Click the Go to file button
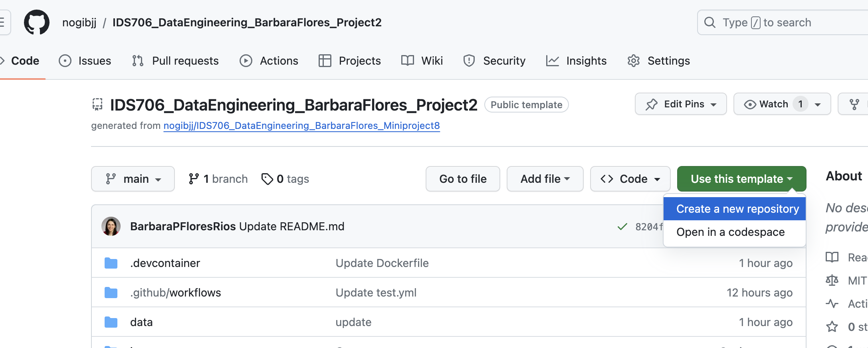This screenshot has width=868, height=348. 463,179
